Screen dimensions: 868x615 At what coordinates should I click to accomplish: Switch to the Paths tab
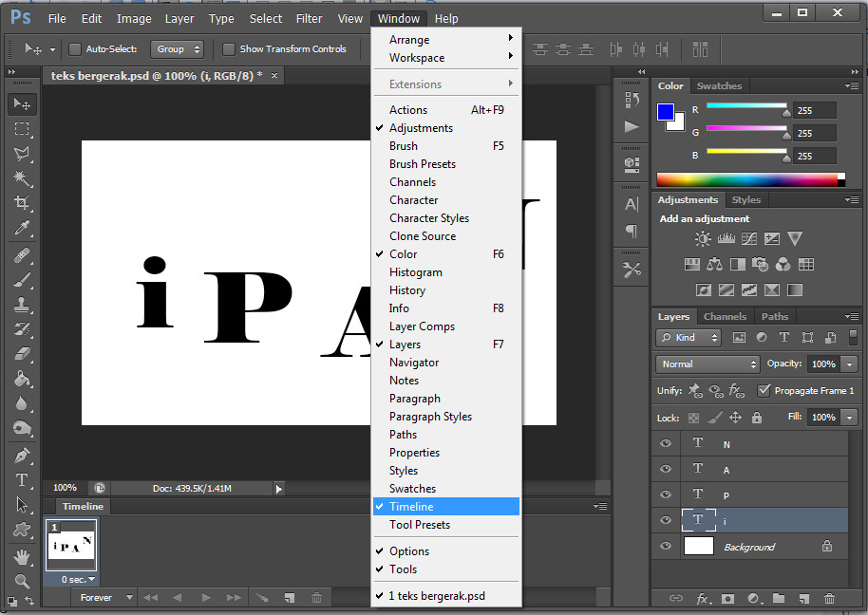coord(774,316)
